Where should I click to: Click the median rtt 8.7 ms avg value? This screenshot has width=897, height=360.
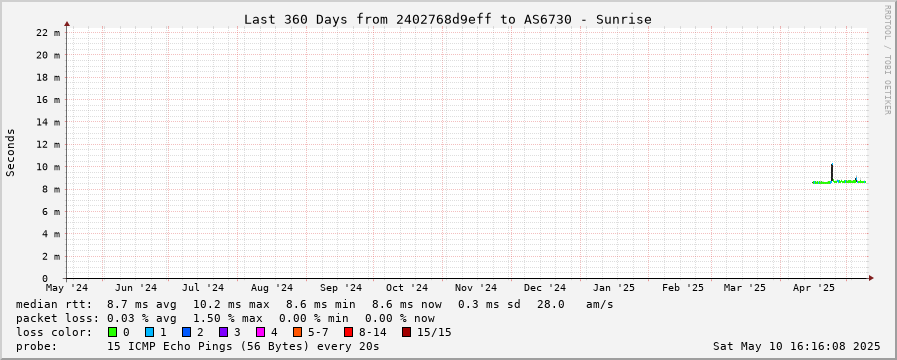(x=142, y=304)
